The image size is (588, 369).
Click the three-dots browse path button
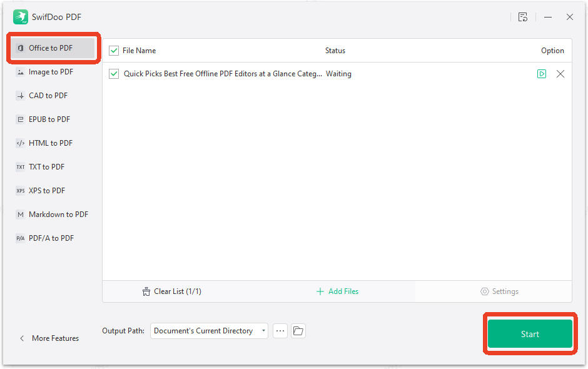click(280, 331)
